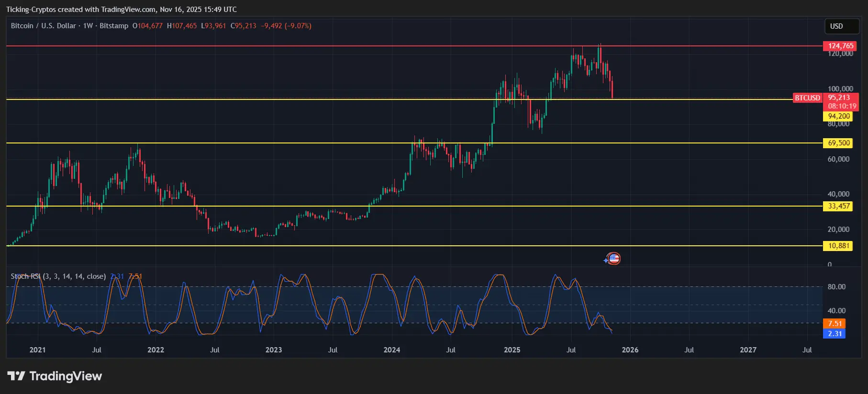Click the red 95,213 current price label
This screenshot has height=394, width=868.
(x=839, y=98)
